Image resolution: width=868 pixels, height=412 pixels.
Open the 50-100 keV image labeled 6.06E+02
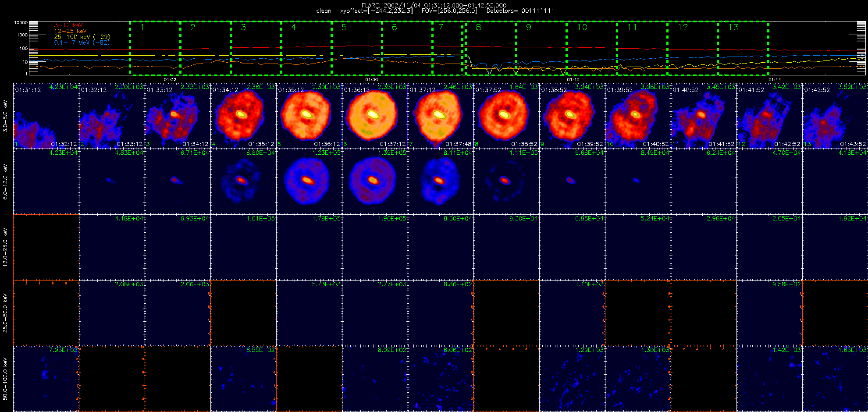(441, 379)
